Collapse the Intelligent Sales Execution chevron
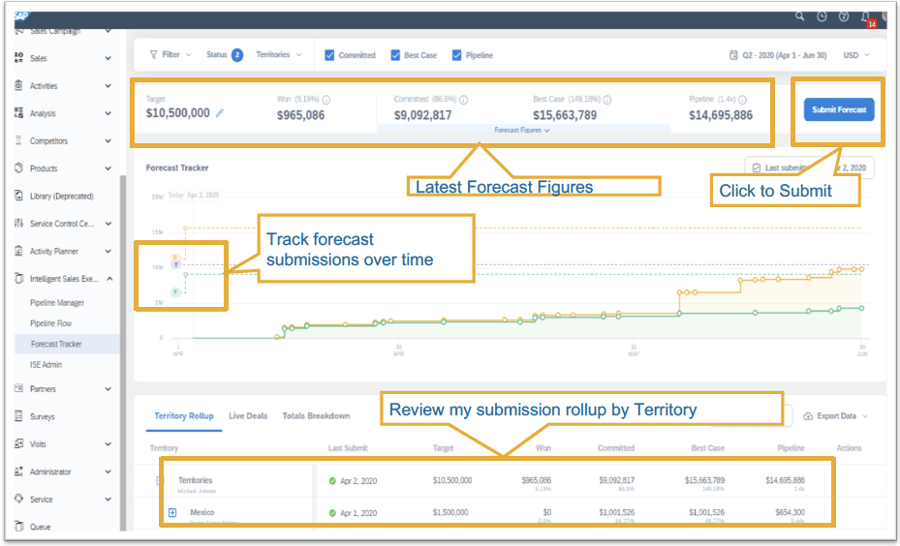The height and width of the screenshot is (546, 900). pos(109,278)
